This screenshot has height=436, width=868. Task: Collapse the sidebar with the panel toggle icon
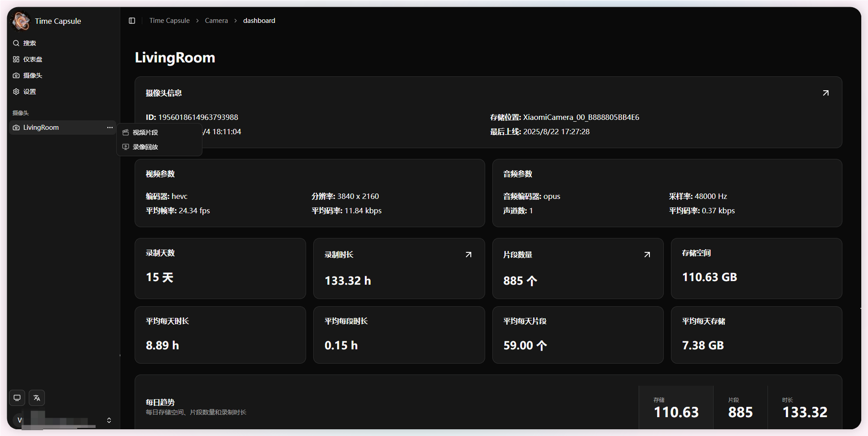coord(132,20)
